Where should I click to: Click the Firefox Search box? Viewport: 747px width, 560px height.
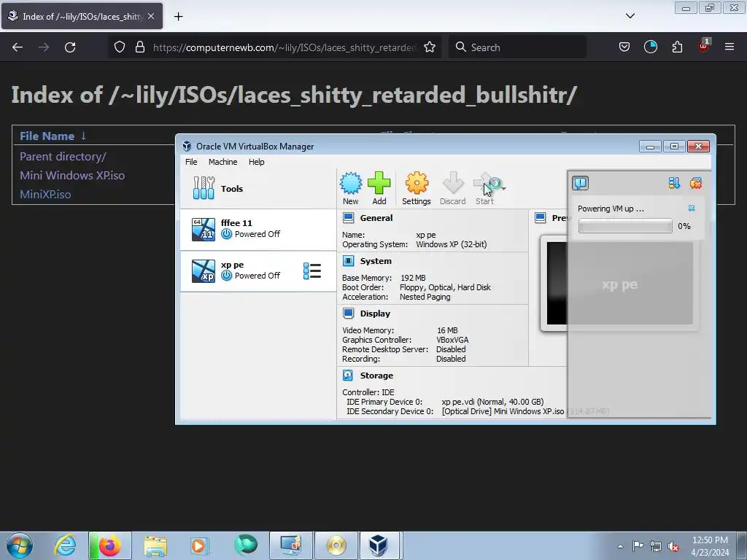click(x=517, y=47)
